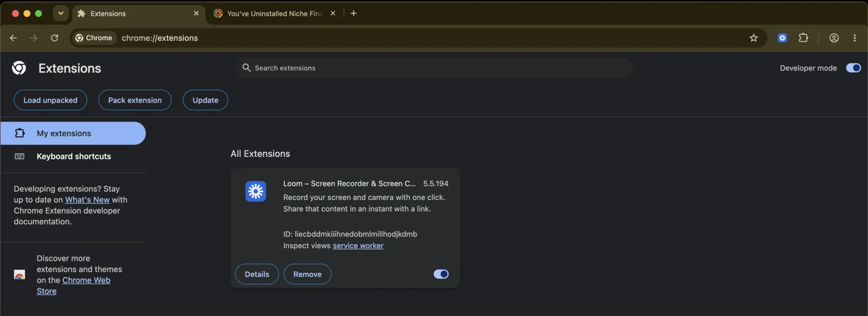This screenshot has width=868, height=316.
Task: Open the Chrome profile menu
Action: click(834, 38)
